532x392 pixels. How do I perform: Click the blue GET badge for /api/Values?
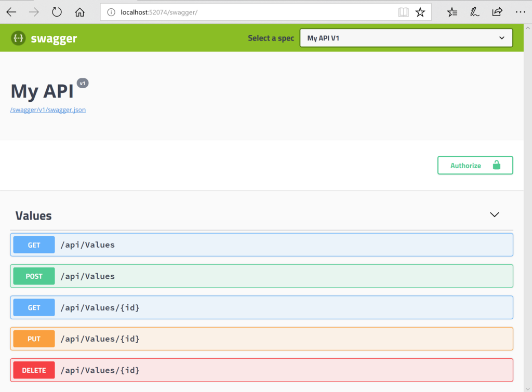point(34,245)
